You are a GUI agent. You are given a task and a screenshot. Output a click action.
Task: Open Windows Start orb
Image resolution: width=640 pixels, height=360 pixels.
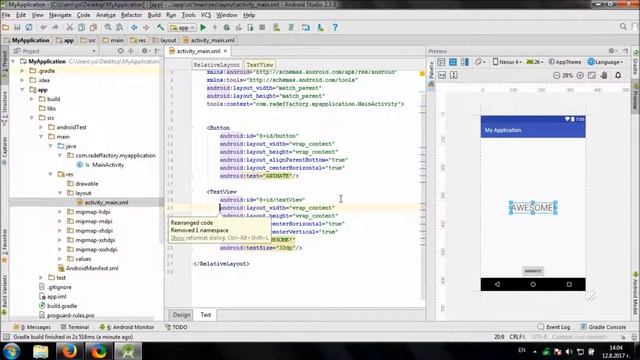(x=11, y=351)
